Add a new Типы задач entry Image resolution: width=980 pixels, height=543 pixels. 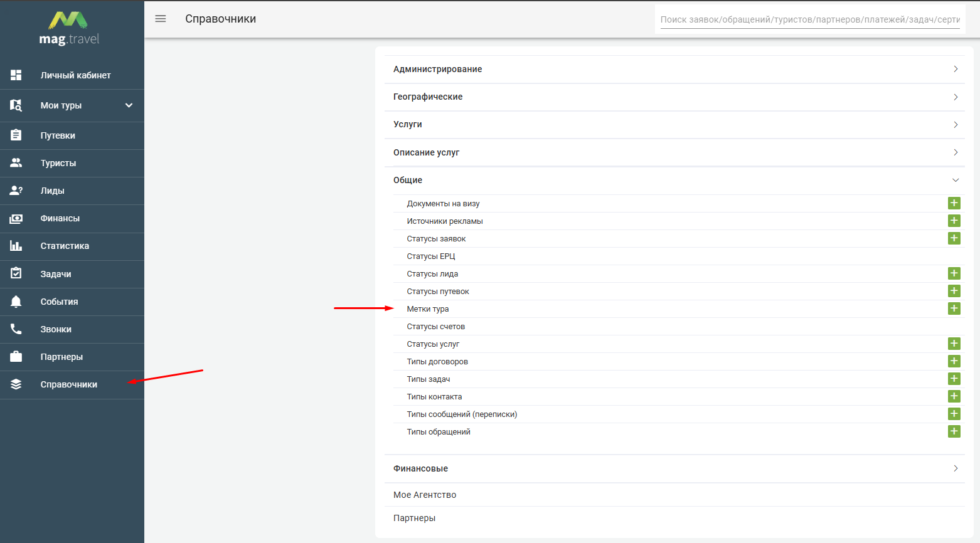click(x=954, y=379)
